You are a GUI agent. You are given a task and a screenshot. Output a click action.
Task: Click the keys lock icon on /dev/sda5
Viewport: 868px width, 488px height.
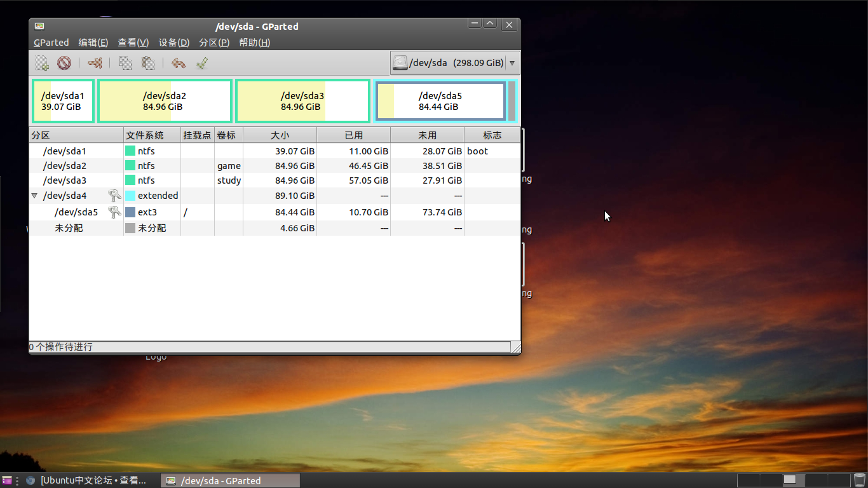point(115,212)
